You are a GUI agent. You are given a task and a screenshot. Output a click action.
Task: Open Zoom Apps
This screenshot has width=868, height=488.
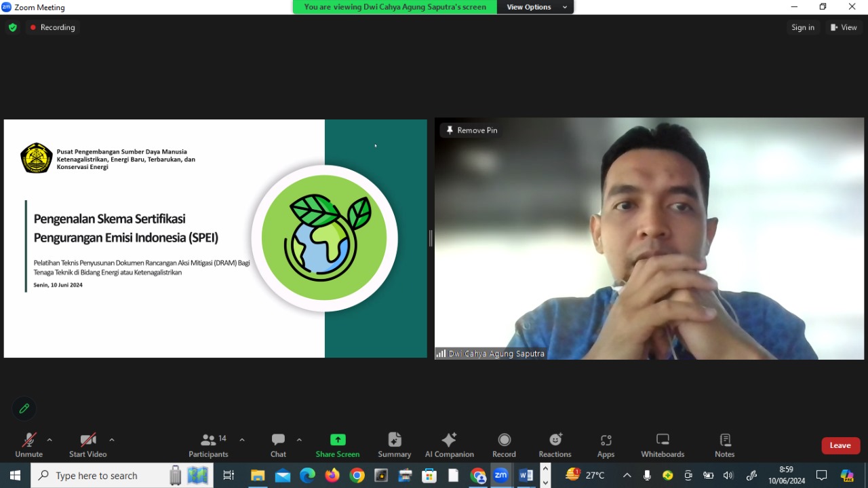(x=606, y=445)
